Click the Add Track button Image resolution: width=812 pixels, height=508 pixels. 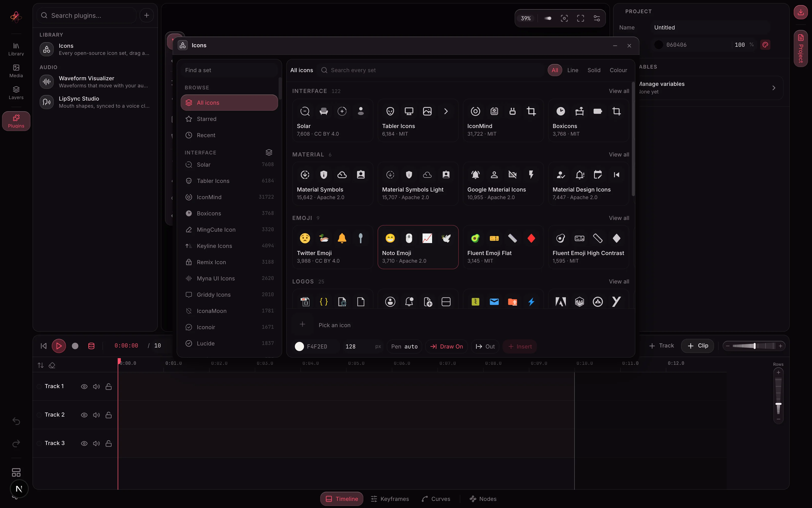(x=661, y=346)
